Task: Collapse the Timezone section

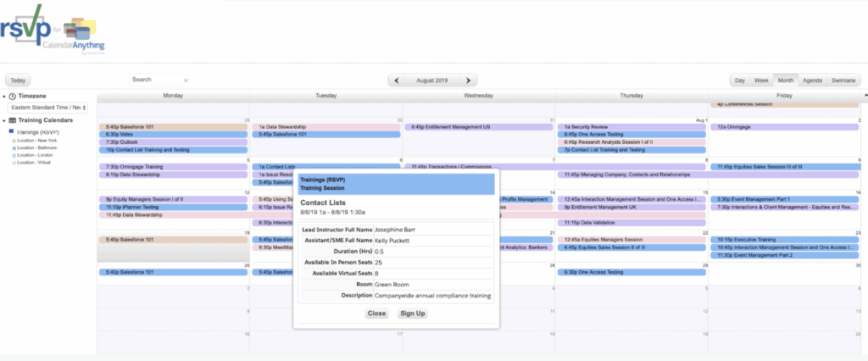Action: coord(4,97)
